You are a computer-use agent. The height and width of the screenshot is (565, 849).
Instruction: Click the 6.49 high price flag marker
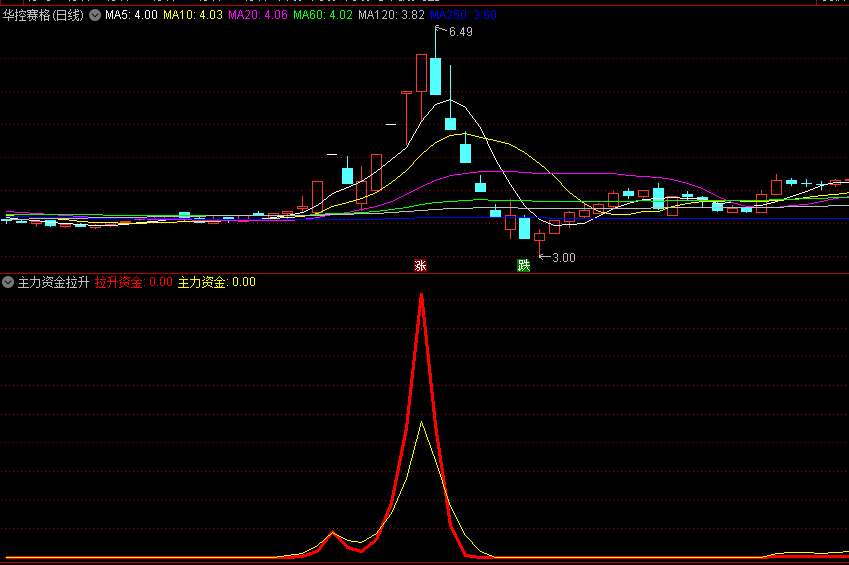point(459,32)
